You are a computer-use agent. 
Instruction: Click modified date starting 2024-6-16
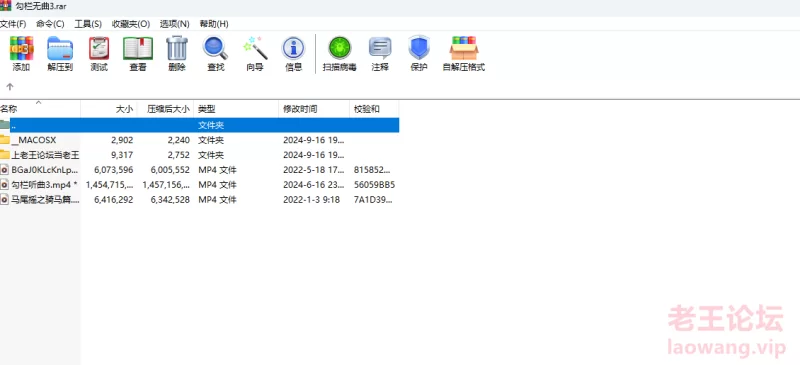pyautogui.click(x=314, y=185)
